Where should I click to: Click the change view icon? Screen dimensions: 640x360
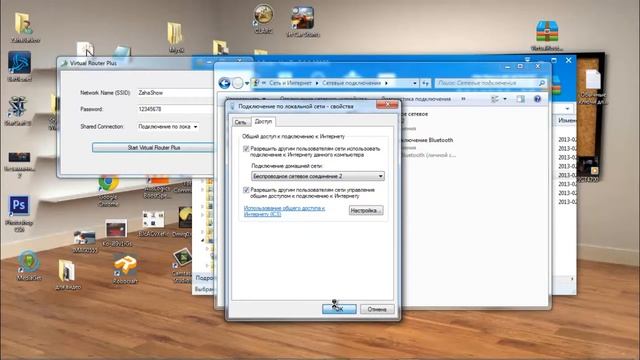(x=495, y=99)
